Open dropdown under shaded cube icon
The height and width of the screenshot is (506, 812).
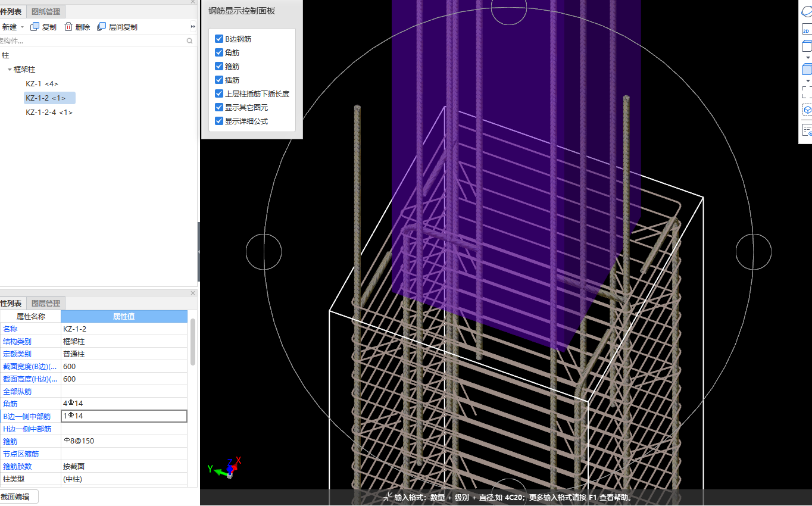click(x=808, y=80)
